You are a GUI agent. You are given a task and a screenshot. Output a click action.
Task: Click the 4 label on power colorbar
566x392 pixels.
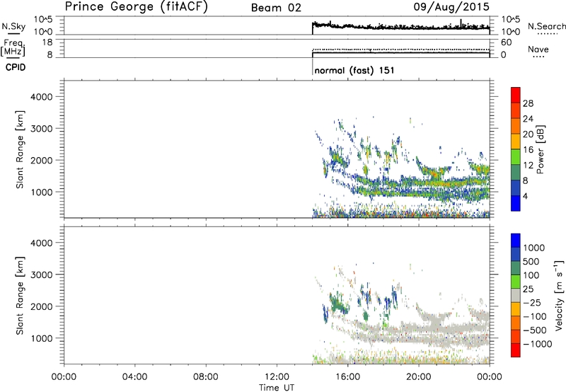[x=526, y=196]
